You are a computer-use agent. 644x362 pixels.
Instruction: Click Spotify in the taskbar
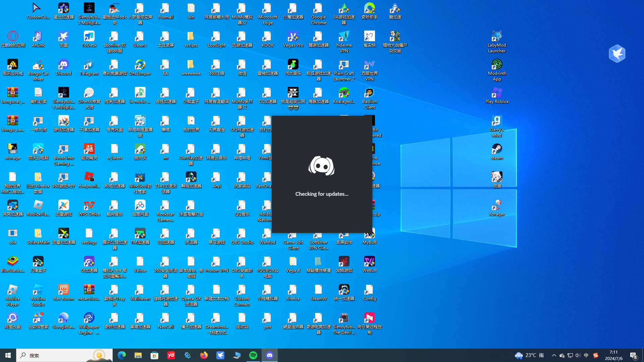[x=253, y=355]
